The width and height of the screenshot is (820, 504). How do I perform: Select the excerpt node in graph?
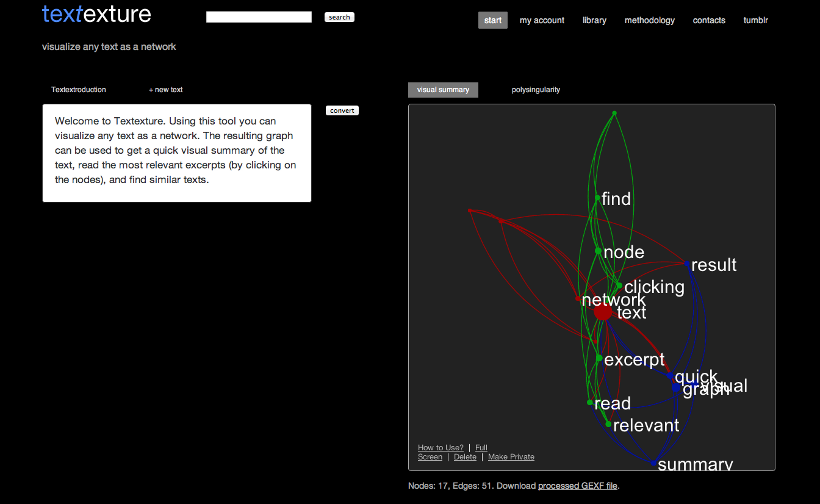click(x=599, y=358)
